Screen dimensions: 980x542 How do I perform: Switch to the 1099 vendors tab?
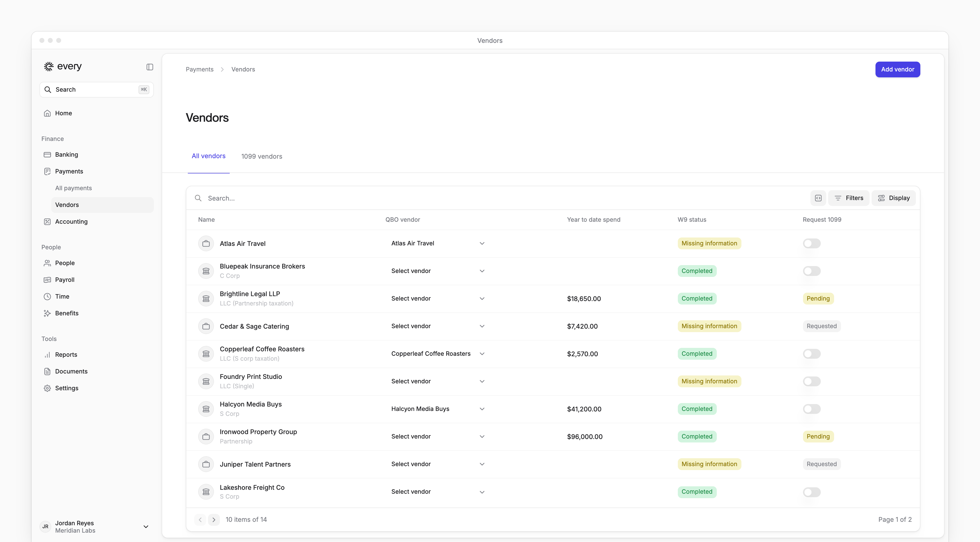262,156
